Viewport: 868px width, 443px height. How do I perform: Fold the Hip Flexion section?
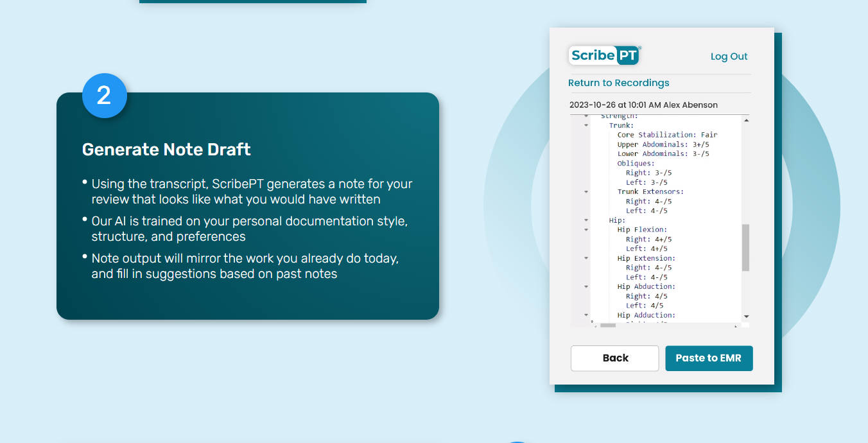pos(586,230)
